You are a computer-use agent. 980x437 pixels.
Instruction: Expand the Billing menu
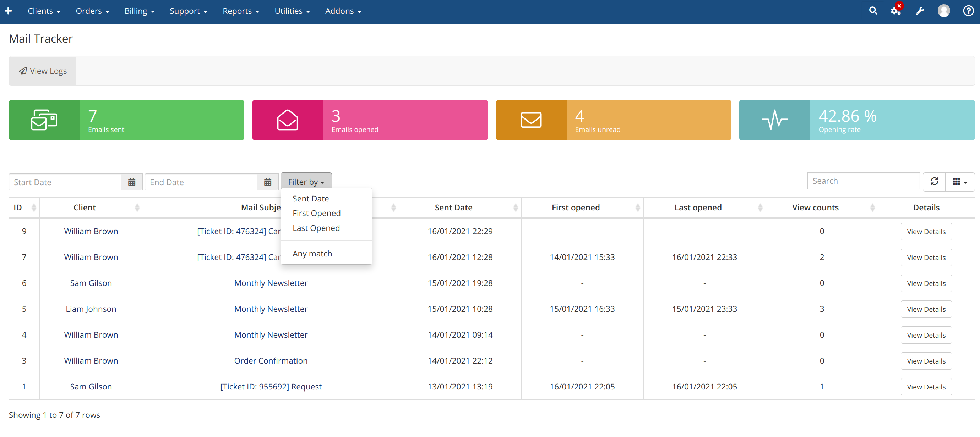[140, 11]
